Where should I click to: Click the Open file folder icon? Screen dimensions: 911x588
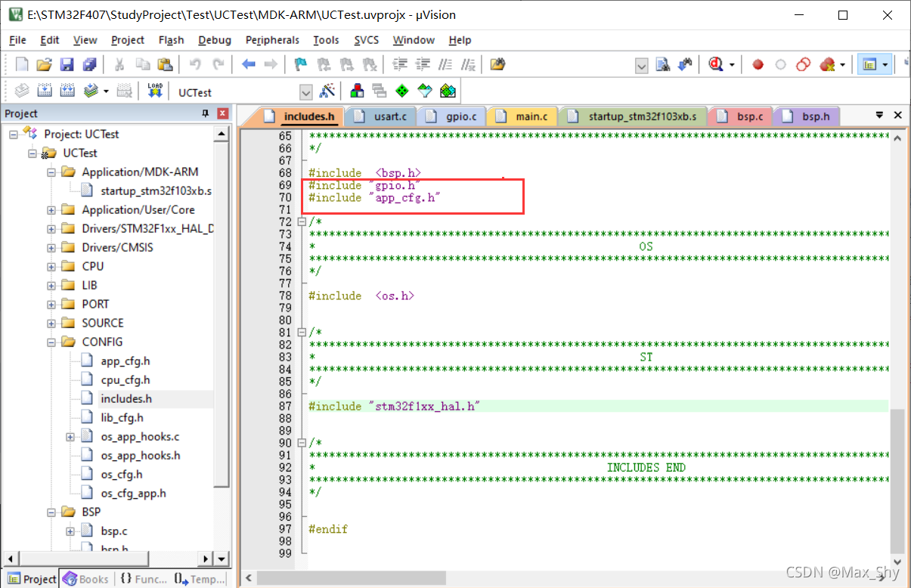tap(45, 65)
